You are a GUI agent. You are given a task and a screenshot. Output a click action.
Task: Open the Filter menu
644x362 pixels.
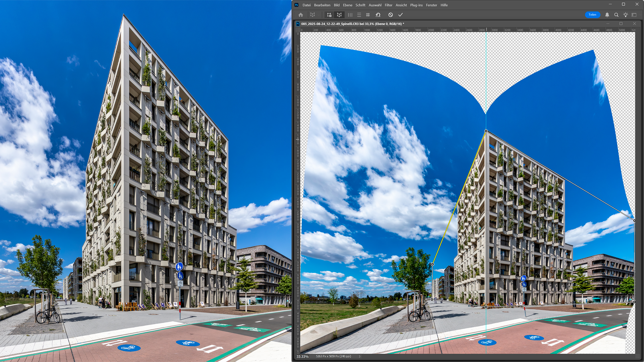pos(388,5)
